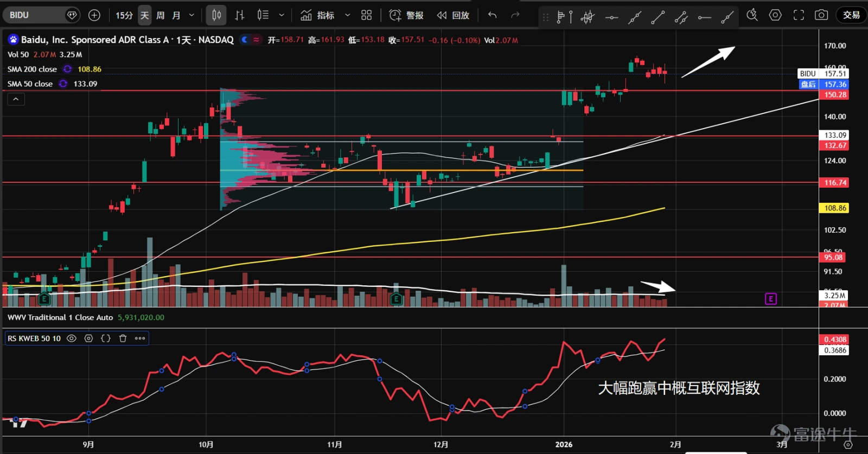
Task: Collapse the indicator legend list
Action: (x=16, y=99)
